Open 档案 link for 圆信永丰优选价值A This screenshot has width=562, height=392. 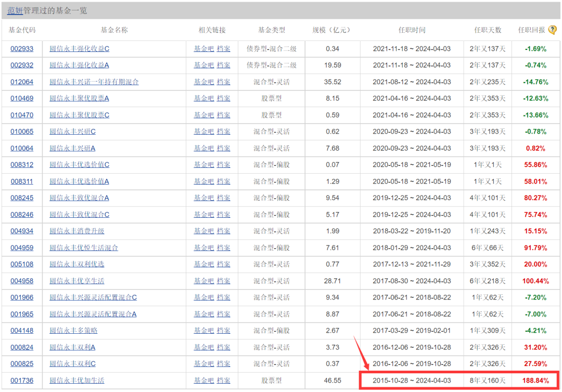224,181
